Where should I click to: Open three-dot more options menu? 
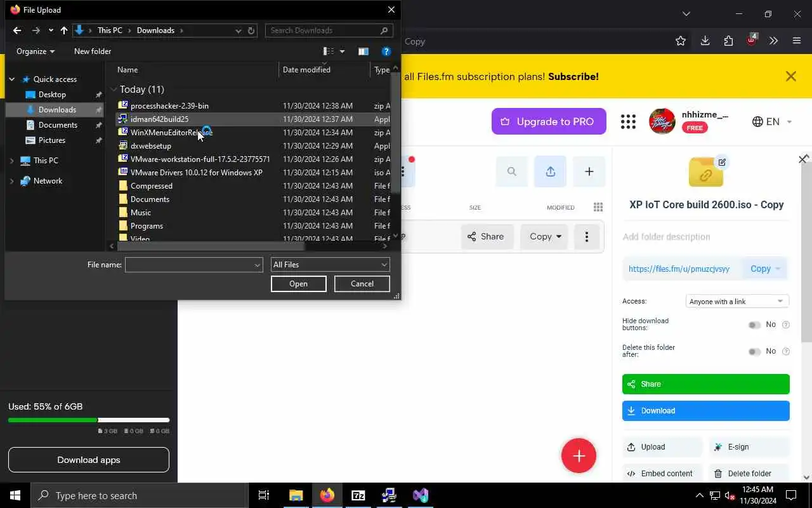click(587, 237)
